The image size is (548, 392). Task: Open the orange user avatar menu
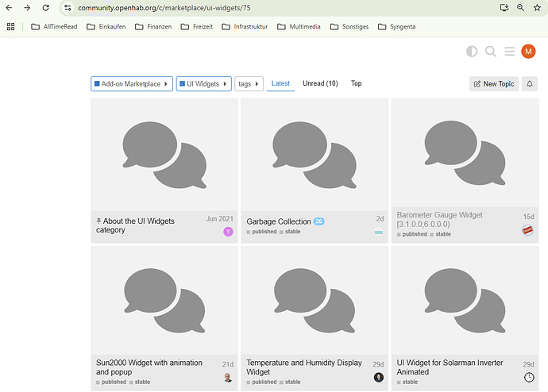528,52
